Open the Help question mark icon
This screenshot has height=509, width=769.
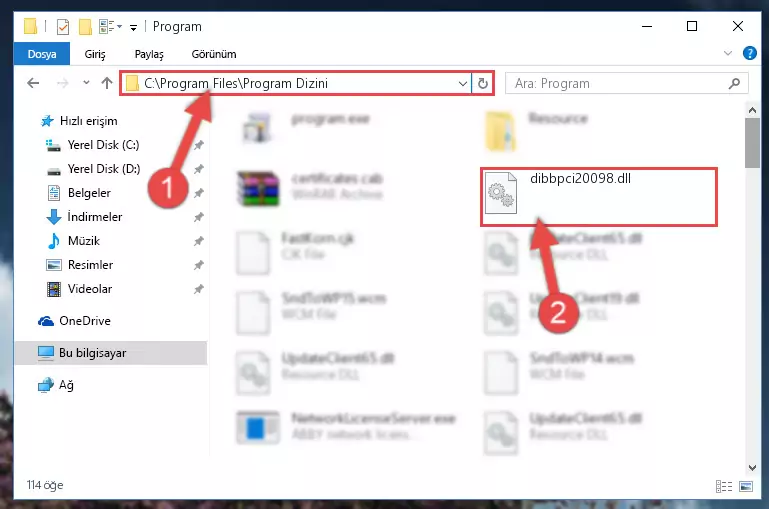(750, 53)
